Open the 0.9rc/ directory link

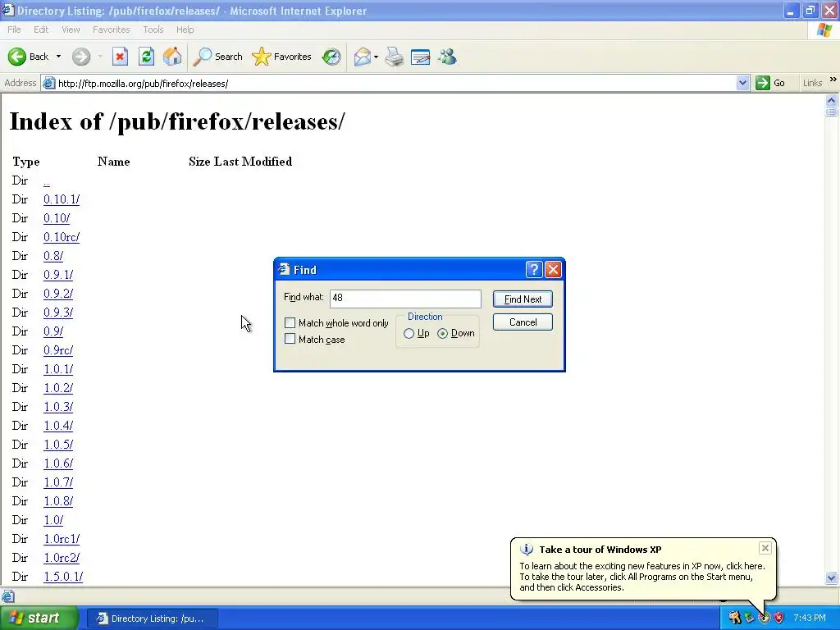[x=58, y=349]
